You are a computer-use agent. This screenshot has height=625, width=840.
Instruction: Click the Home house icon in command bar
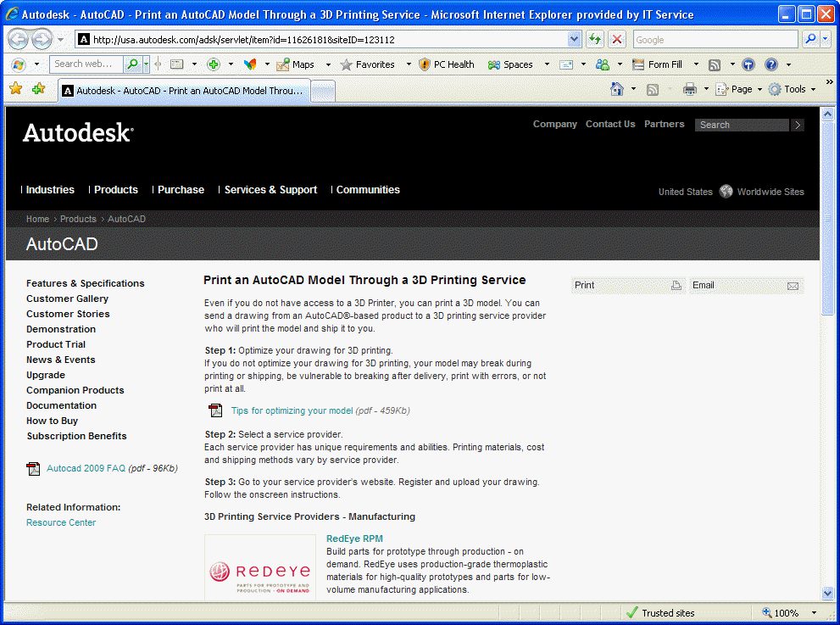pyautogui.click(x=617, y=89)
